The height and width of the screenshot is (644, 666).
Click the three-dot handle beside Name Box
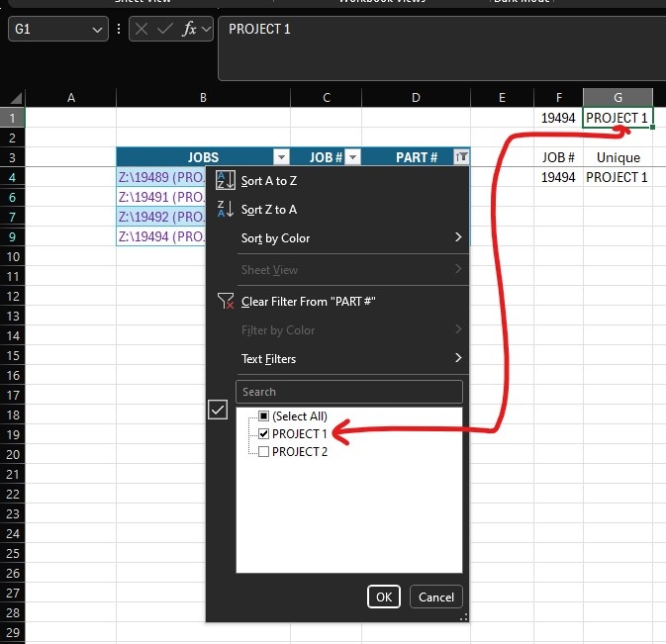[x=119, y=29]
